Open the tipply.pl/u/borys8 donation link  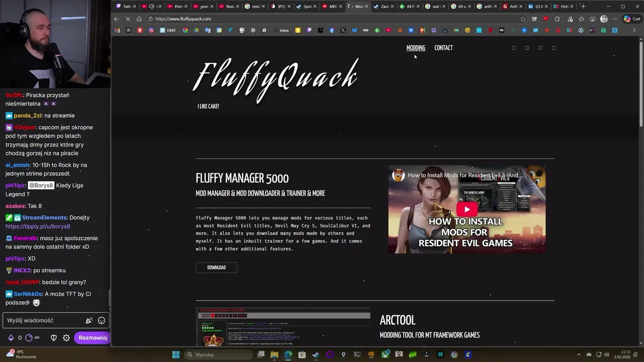pos(38,226)
